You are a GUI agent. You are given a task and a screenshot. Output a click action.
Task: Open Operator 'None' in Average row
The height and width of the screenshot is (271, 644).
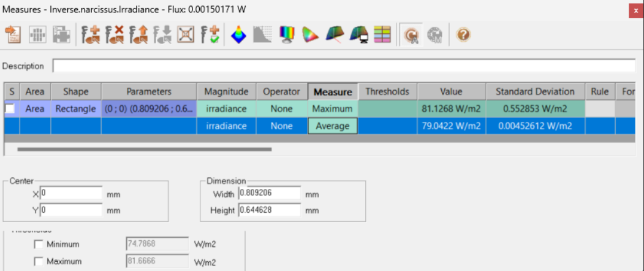[x=282, y=126]
